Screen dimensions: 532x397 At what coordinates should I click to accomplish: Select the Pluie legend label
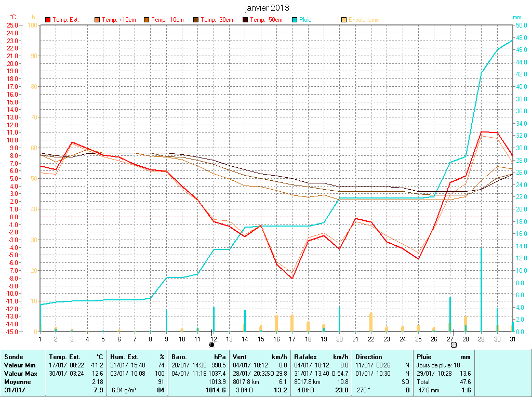click(305, 20)
